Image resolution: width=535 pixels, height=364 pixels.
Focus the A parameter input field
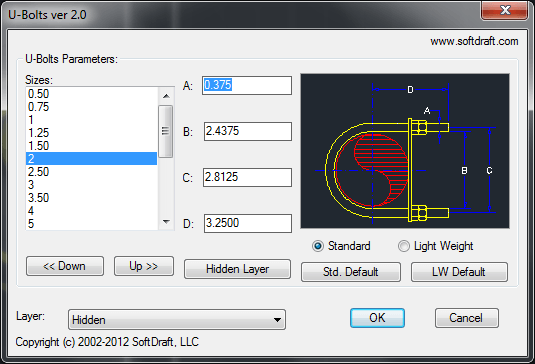247,85
